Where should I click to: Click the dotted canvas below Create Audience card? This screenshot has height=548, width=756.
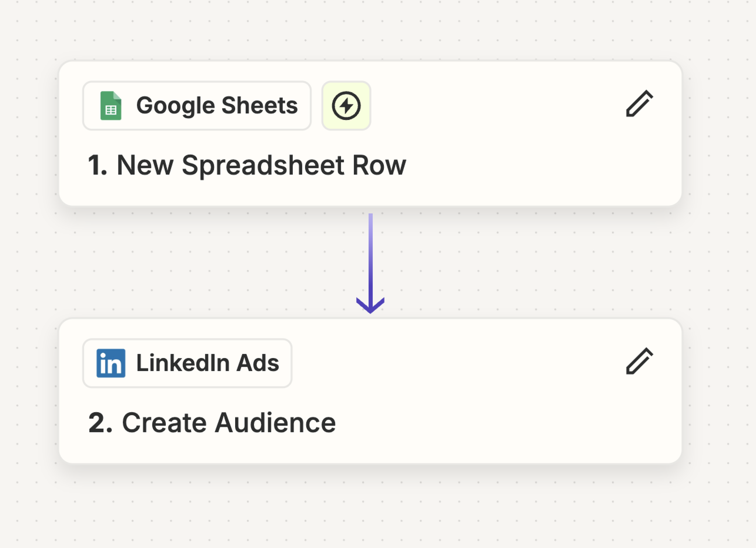coord(369,510)
